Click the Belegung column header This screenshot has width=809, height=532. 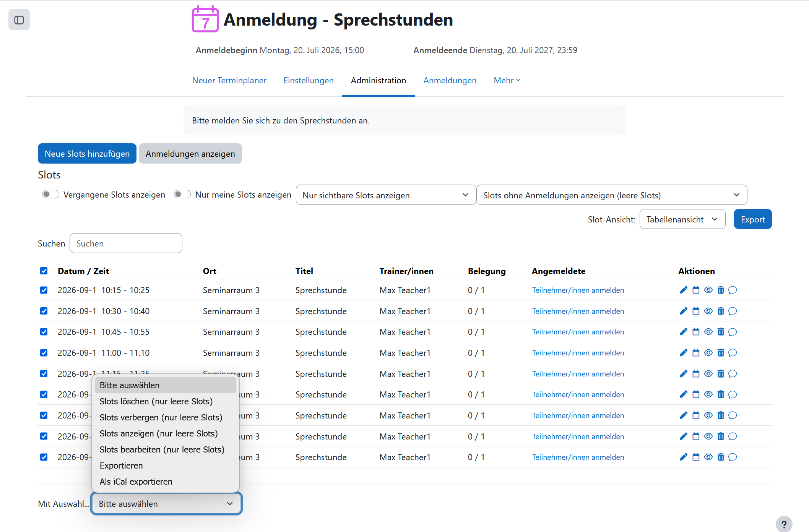[x=487, y=271]
